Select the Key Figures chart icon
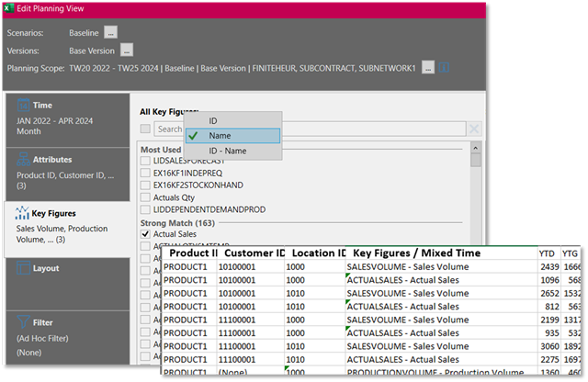Viewport: 588px width, 382px height. pos(22,213)
